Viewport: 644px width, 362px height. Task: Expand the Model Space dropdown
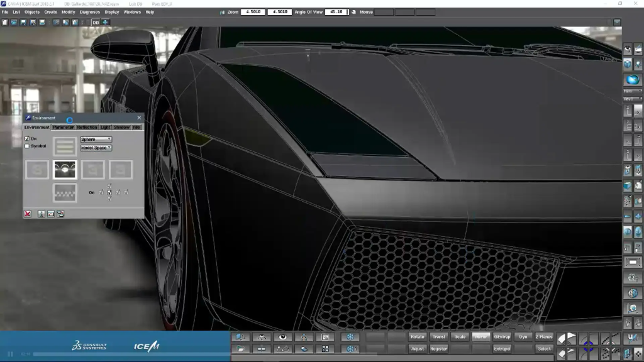point(96,148)
